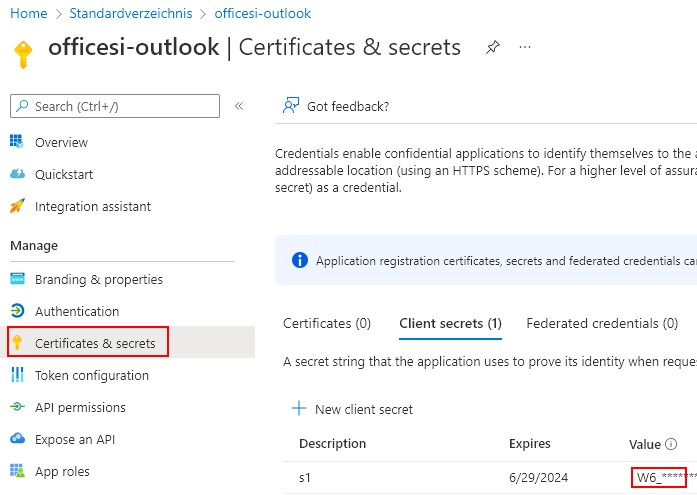697x495 pixels.
Task: Open the Got feedback? link
Action: point(348,107)
